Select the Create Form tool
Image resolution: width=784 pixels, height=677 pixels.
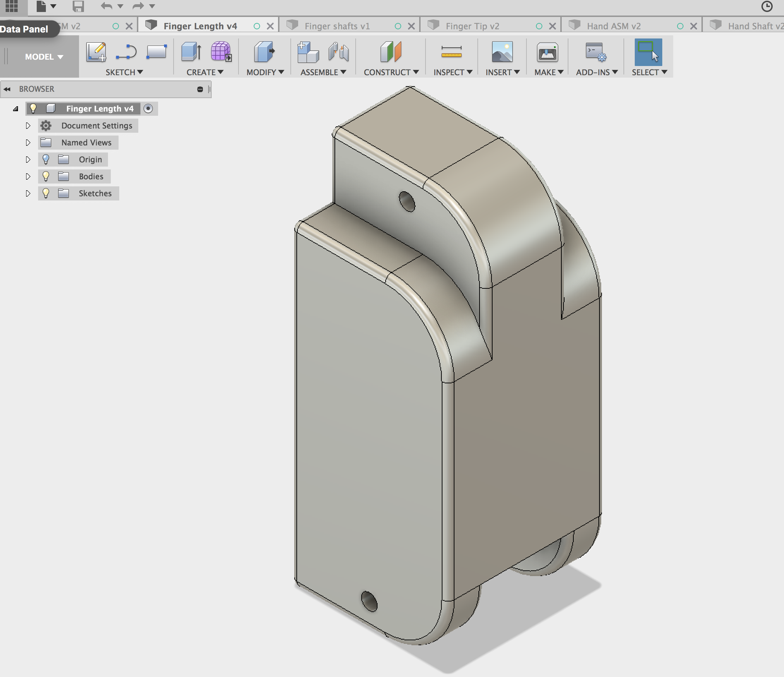tap(221, 52)
